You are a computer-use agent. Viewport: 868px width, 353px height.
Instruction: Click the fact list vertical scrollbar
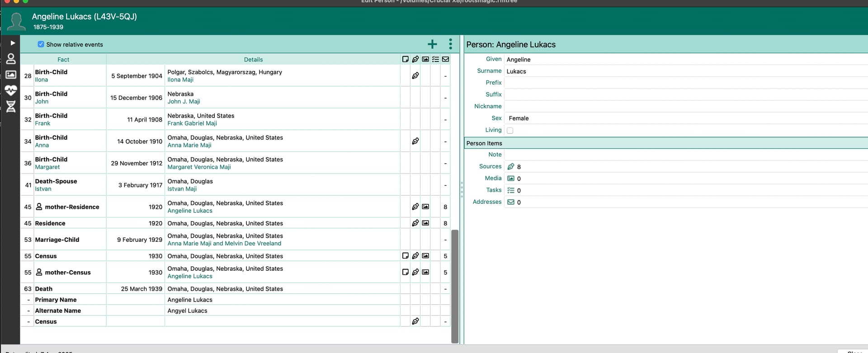[455, 286]
